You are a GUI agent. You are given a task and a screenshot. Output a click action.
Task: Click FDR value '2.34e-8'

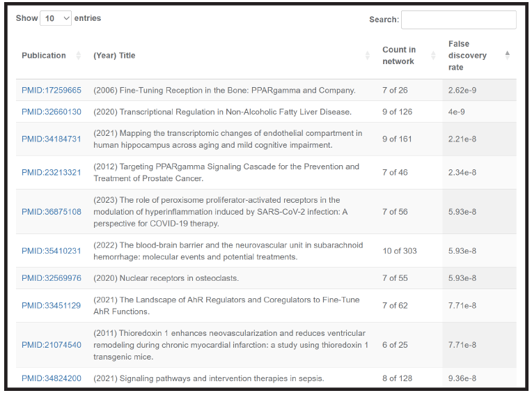(x=462, y=172)
